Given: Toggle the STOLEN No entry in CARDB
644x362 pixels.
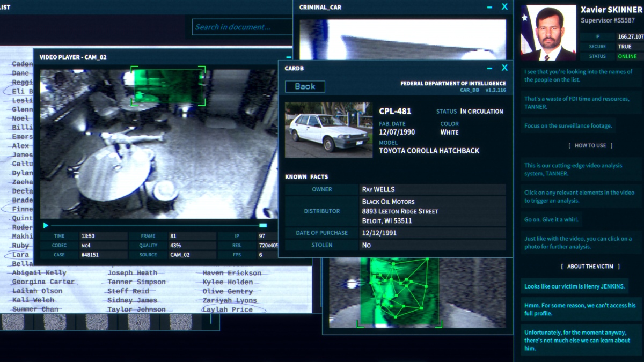Looking at the screenshot, I should coord(367,245).
